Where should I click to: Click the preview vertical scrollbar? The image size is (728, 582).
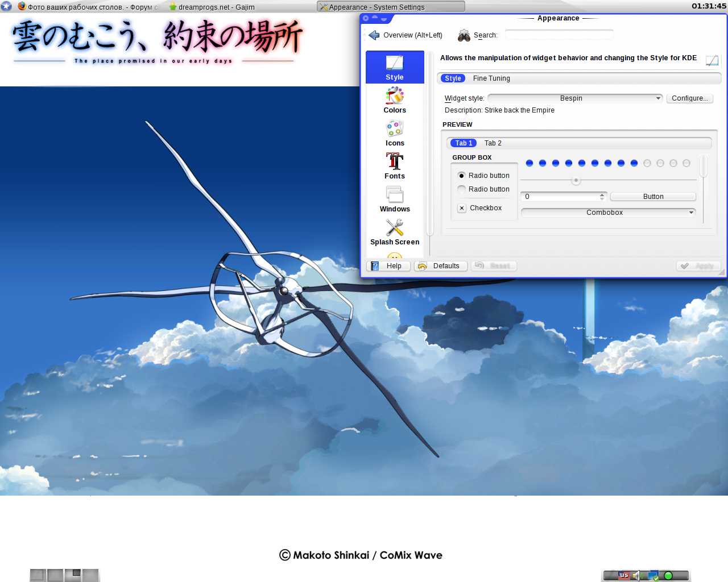(x=704, y=188)
